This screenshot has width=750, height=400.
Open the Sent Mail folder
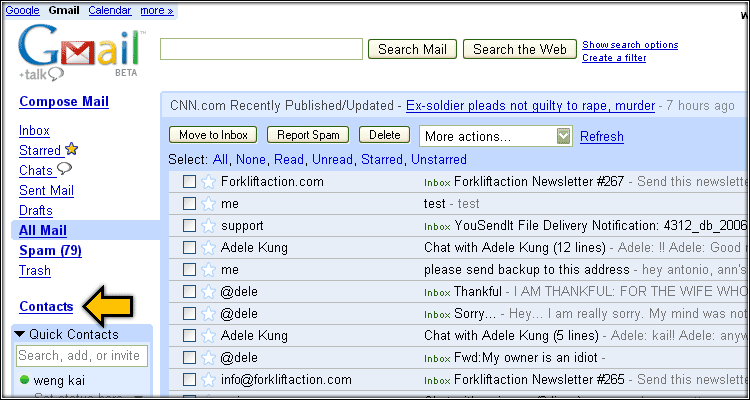click(46, 191)
